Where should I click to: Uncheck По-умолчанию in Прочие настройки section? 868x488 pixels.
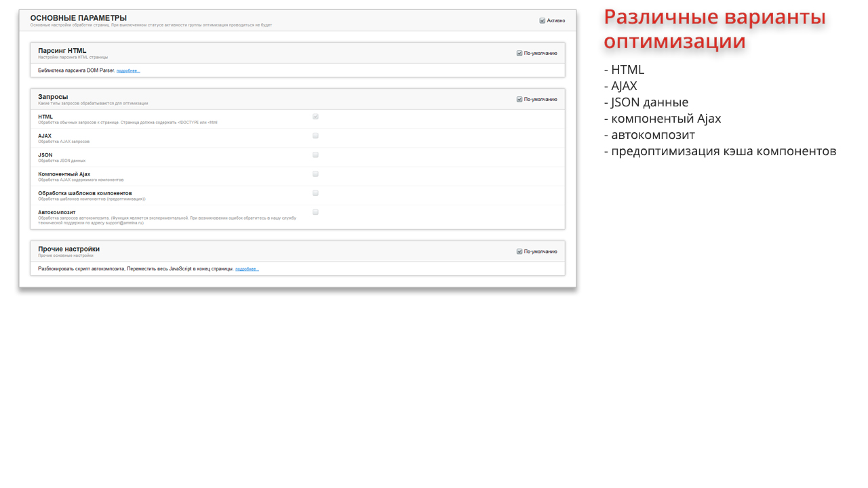tap(519, 251)
